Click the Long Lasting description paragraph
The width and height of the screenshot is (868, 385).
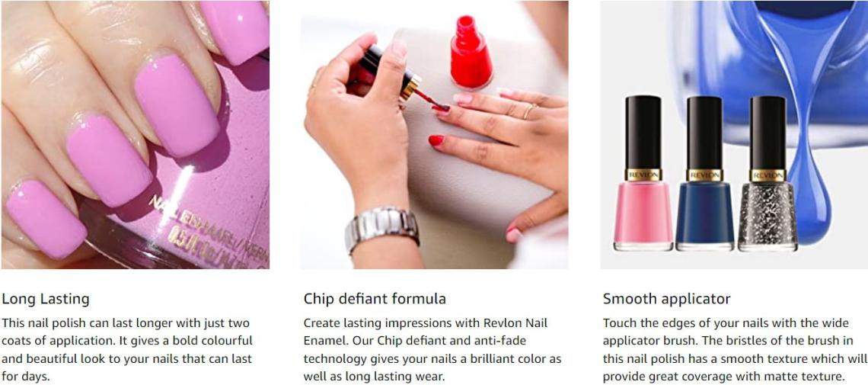(126, 349)
